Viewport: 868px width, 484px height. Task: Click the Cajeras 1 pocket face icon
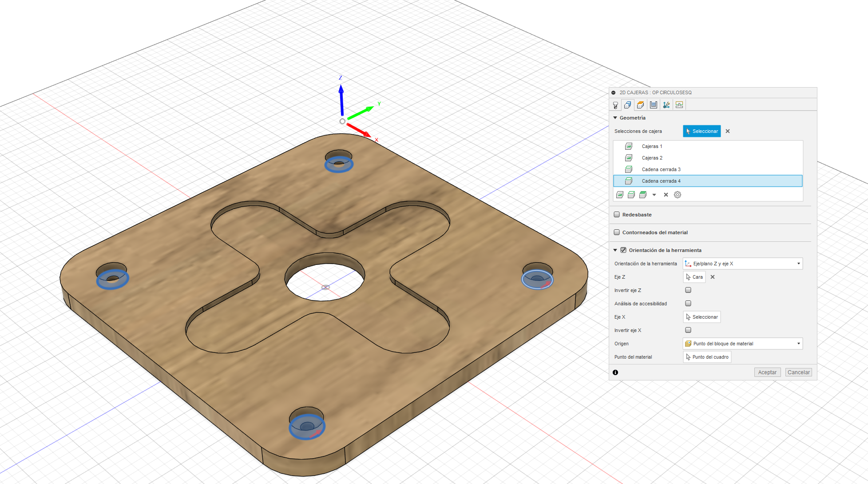[x=629, y=146]
